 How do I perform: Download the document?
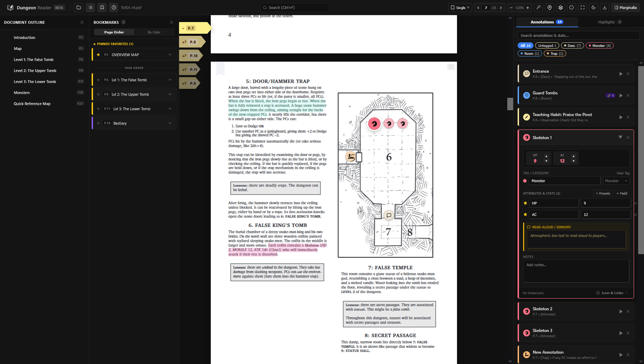605,8
